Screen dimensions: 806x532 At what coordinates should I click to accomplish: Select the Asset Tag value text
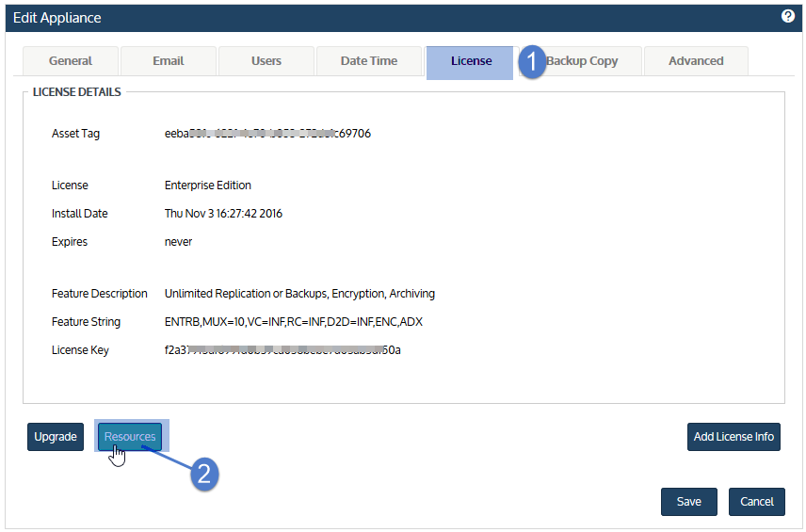pyautogui.click(x=267, y=134)
